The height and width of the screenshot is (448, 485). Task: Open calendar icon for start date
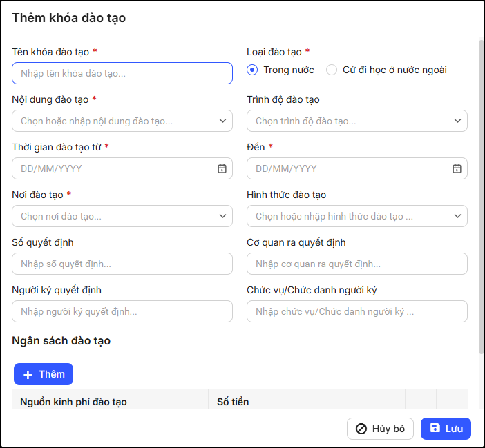pos(222,168)
